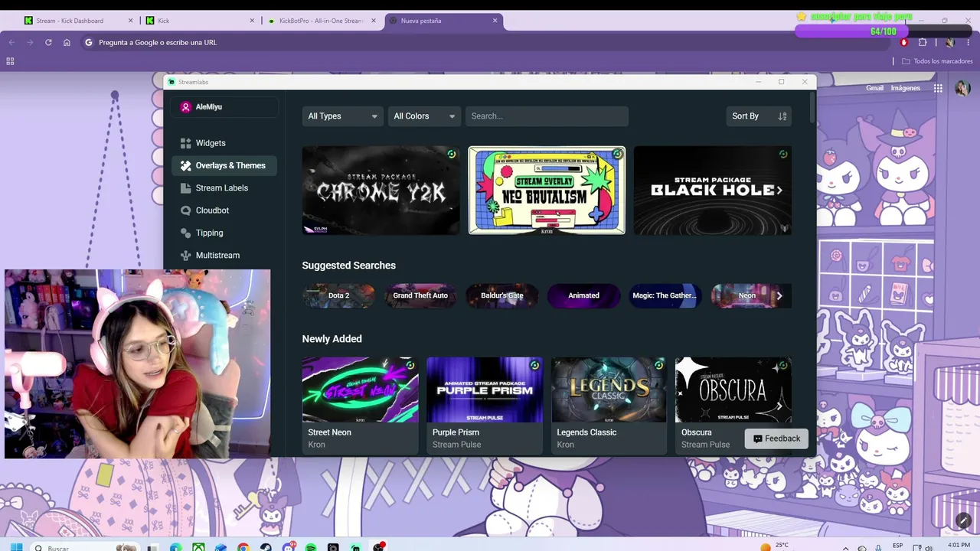Open the Chrome extensions puzzle icon
This screenshot has height=551, width=980.
click(923, 42)
